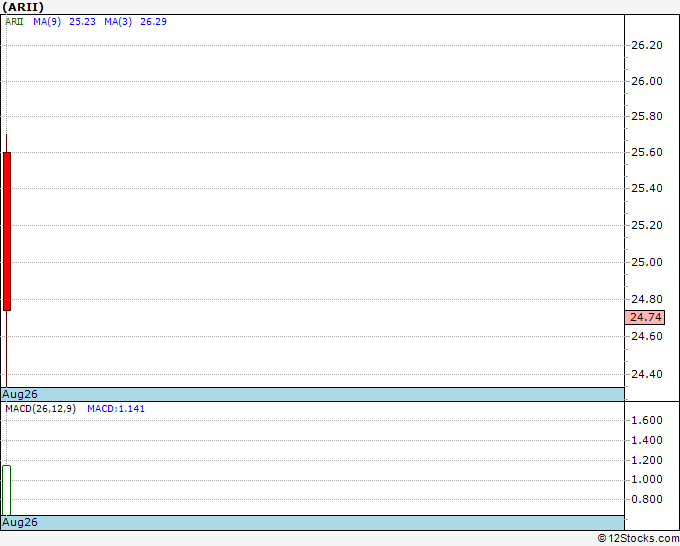Viewport: 680px width, 546px height.
Task: Click the Aug26 date under price chart
Action: [x=20, y=394]
